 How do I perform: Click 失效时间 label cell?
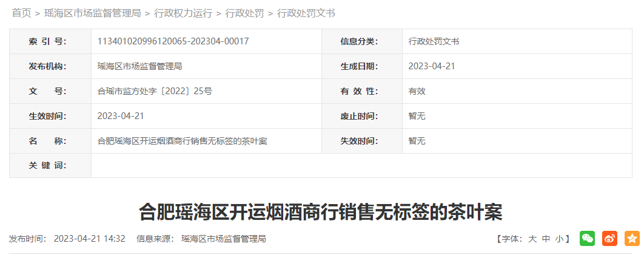(x=362, y=141)
